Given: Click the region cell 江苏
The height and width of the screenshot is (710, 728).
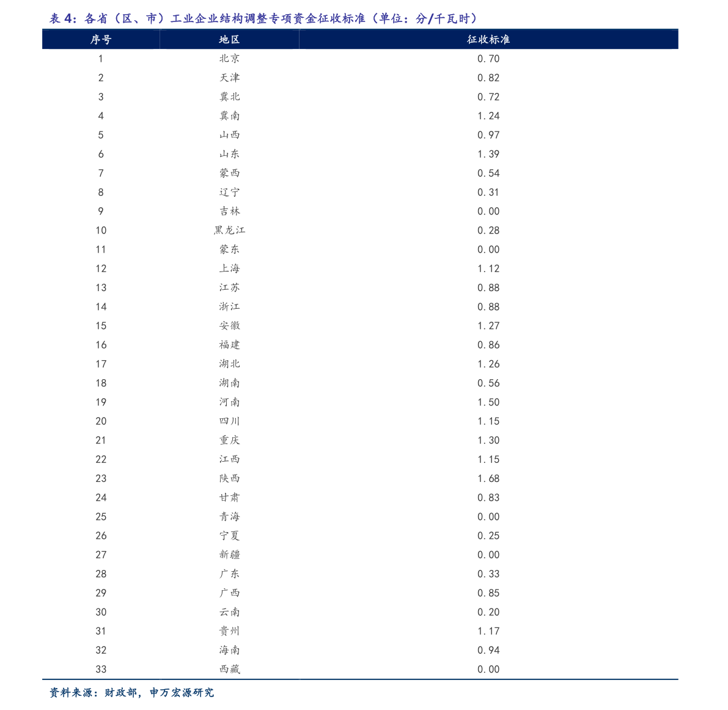Looking at the screenshot, I should tap(229, 287).
